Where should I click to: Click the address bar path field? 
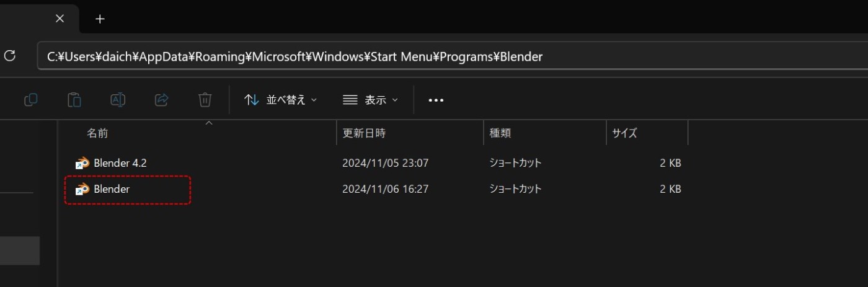tap(451, 56)
